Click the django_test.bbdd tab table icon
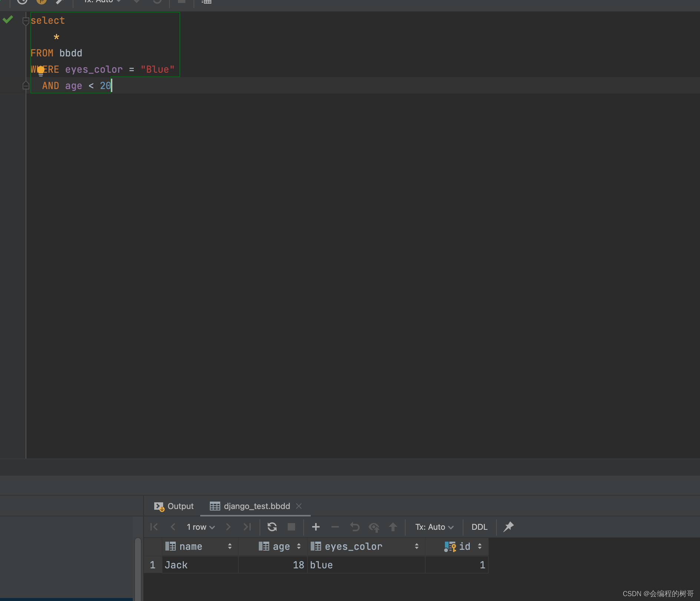Image resolution: width=700 pixels, height=601 pixels. pos(215,506)
